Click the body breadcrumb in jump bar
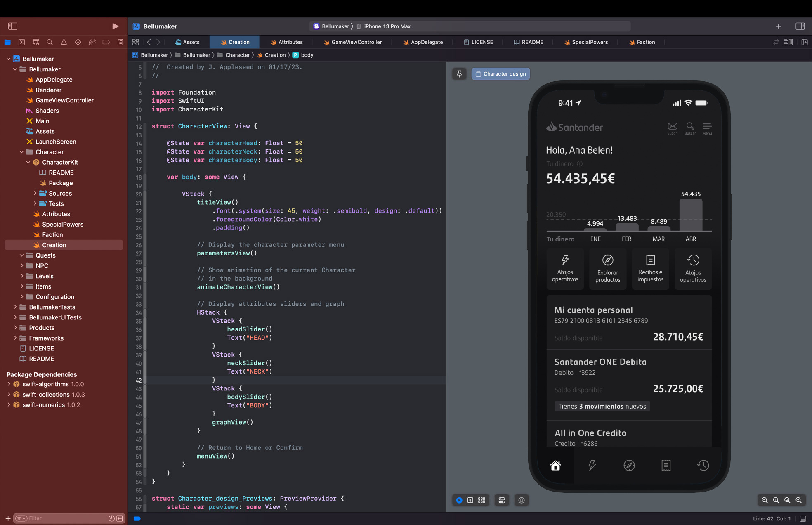Image resolution: width=812 pixels, height=525 pixels. click(x=303, y=55)
